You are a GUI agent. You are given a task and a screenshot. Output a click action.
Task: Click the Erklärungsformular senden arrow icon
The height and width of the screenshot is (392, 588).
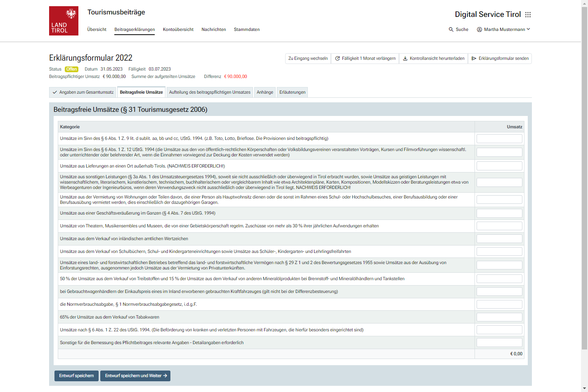coord(474,59)
